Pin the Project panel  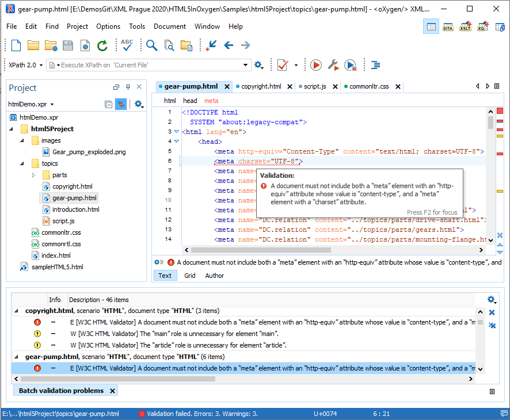pyautogui.click(x=128, y=87)
